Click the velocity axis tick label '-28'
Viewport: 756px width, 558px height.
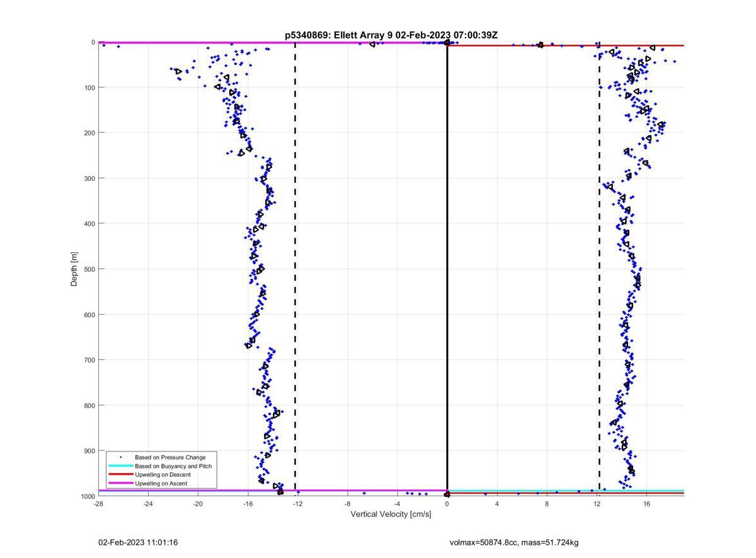click(98, 504)
